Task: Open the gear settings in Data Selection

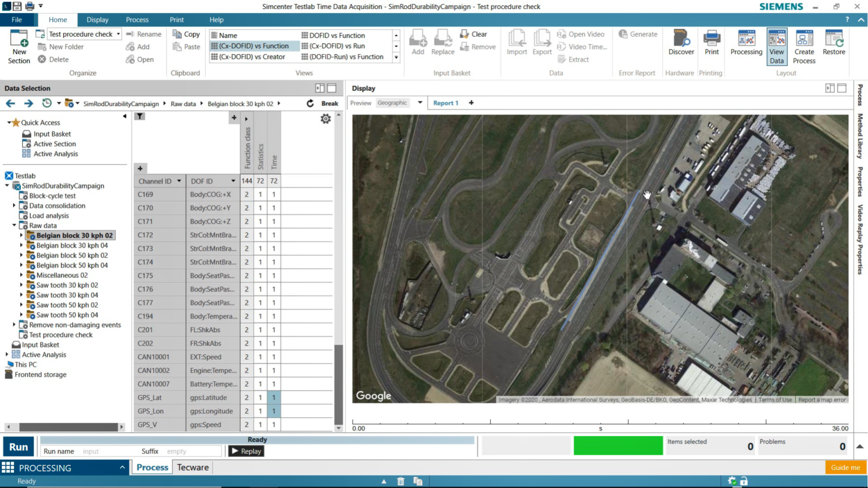Action: 325,119
